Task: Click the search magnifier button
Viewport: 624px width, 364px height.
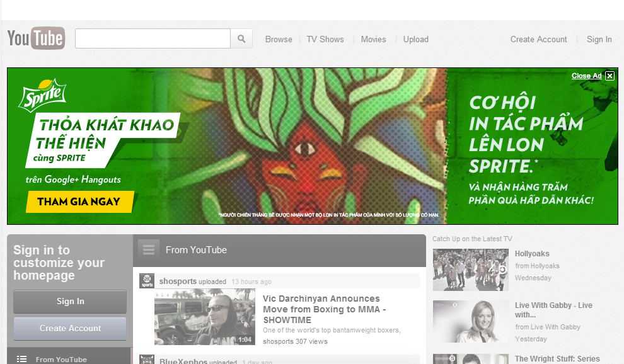Action: (x=241, y=38)
